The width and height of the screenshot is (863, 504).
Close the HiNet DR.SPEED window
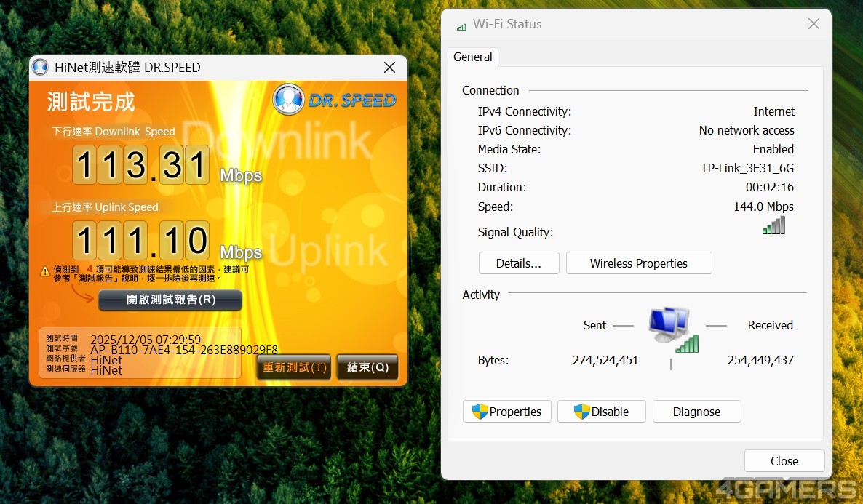[x=389, y=68]
